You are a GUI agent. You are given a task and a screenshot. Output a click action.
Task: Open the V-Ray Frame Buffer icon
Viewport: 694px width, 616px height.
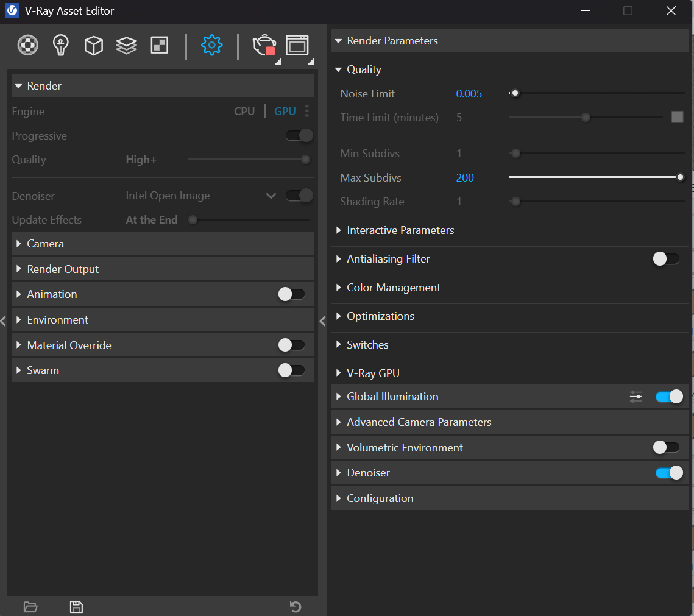pyautogui.click(x=297, y=45)
